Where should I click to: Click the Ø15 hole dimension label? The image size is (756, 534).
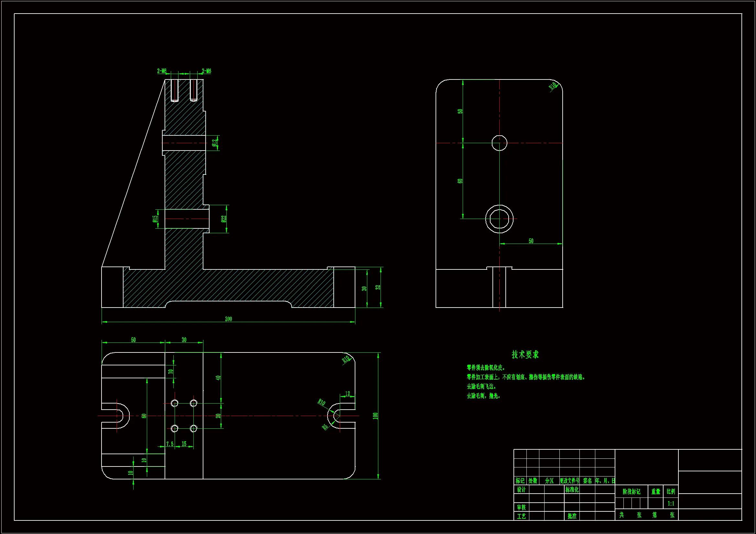(x=155, y=219)
